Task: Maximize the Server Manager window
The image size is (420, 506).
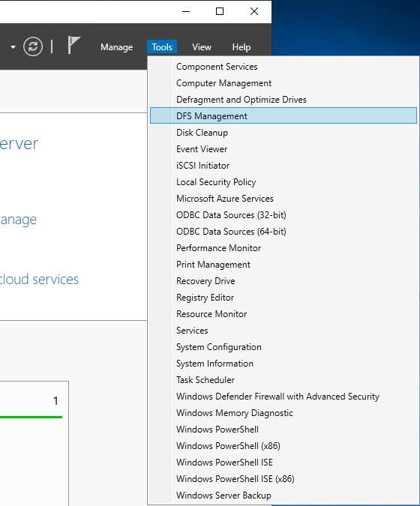Action: [220, 11]
